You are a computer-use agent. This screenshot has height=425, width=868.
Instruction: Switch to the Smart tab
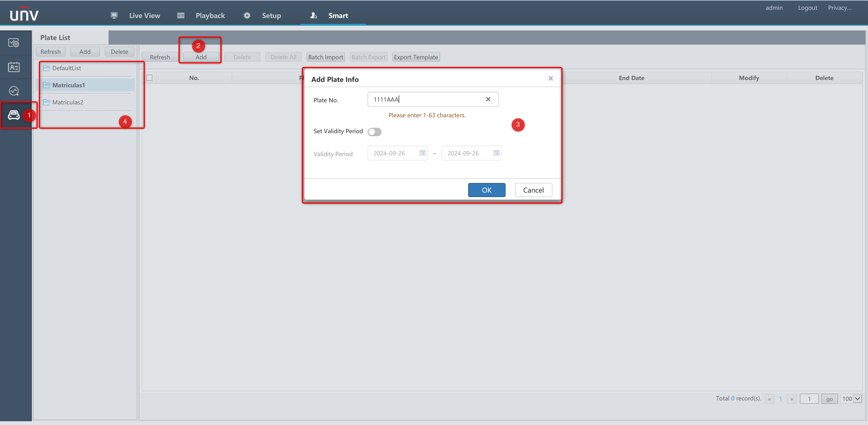pos(338,15)
